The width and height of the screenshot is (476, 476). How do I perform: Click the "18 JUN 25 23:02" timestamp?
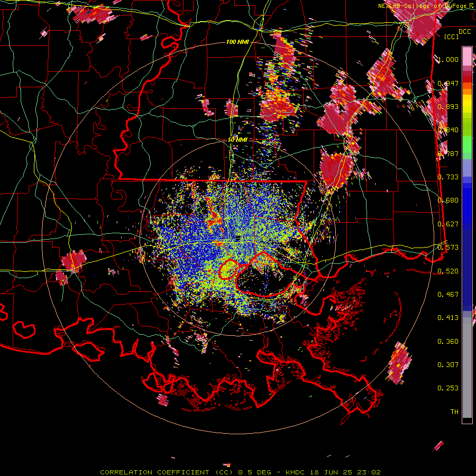pyautogui.click(x=345, y=472)
